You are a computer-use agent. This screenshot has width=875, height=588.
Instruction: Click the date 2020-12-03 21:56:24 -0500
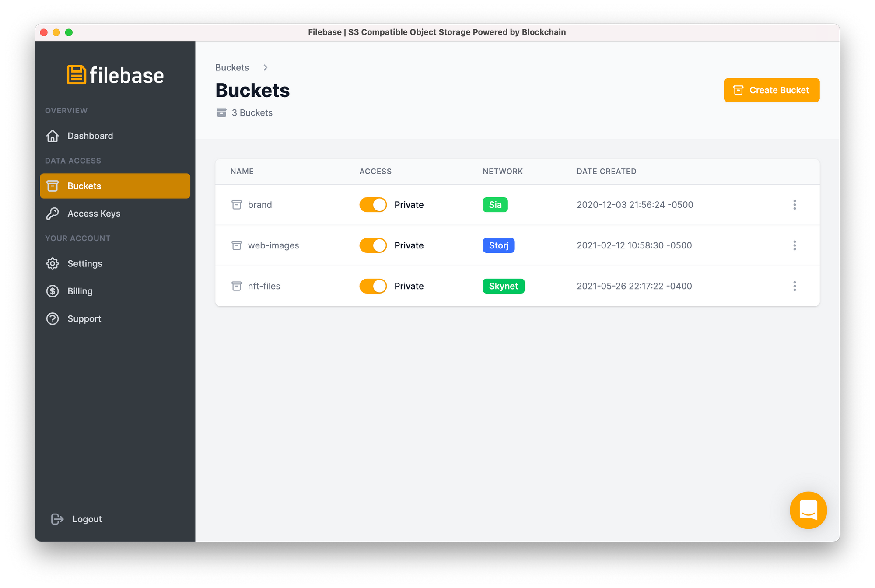click(635, 205)
